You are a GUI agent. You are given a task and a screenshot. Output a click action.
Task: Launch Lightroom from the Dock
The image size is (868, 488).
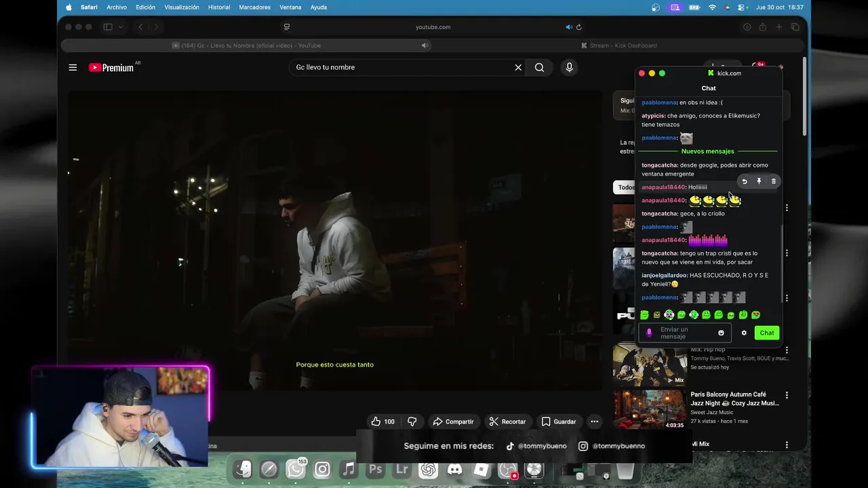point(401,469)
